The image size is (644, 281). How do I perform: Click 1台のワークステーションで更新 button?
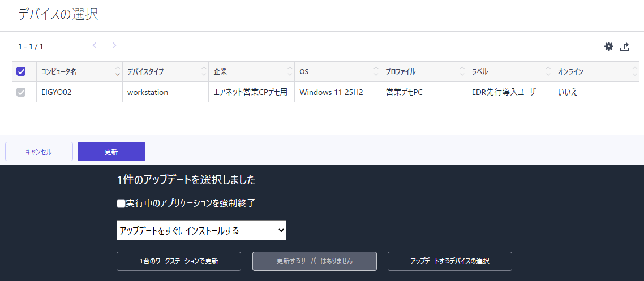pyautogui.click(x=179, y=261)
